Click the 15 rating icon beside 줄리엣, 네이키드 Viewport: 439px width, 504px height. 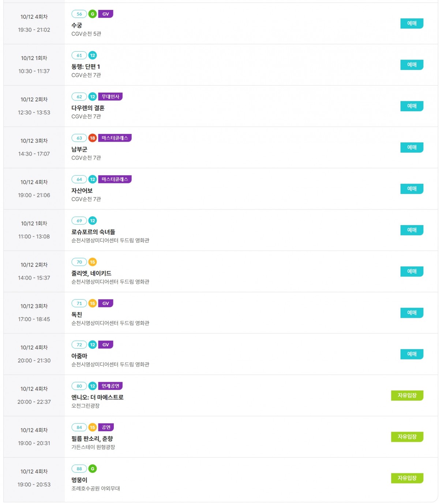[93, 262]
